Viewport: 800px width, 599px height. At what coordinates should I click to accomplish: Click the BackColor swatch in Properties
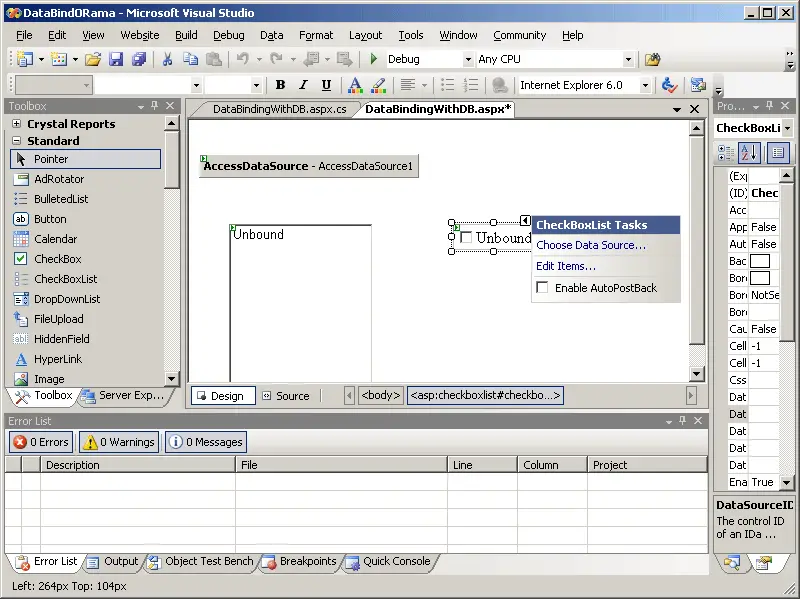tap(760, 261)
